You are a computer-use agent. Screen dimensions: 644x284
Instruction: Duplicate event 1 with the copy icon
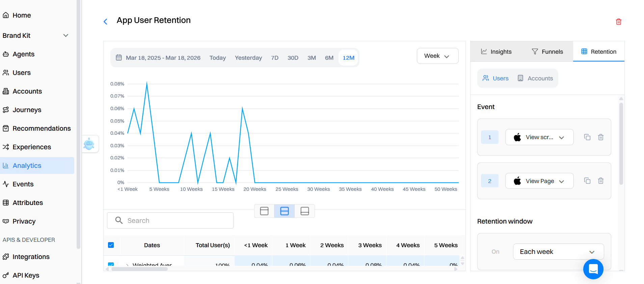tap(587, 137)
